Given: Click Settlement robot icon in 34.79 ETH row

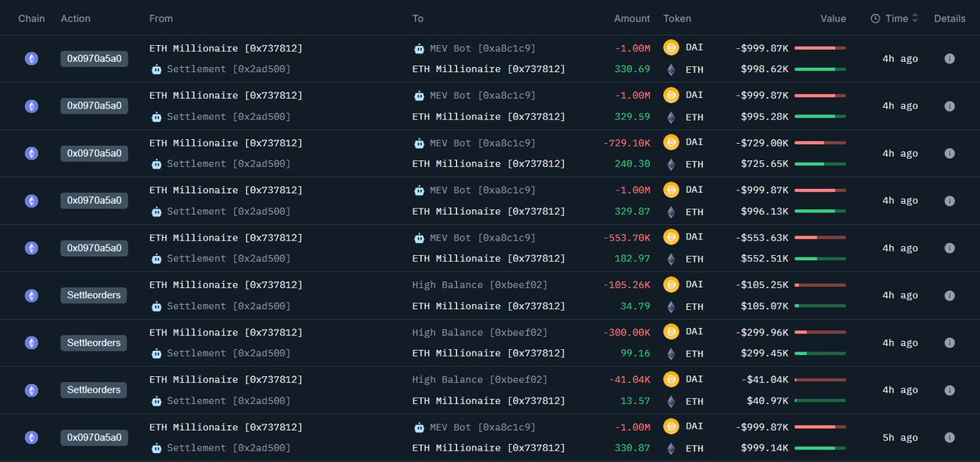Looking at the screenshot, I should click(156, 307).
